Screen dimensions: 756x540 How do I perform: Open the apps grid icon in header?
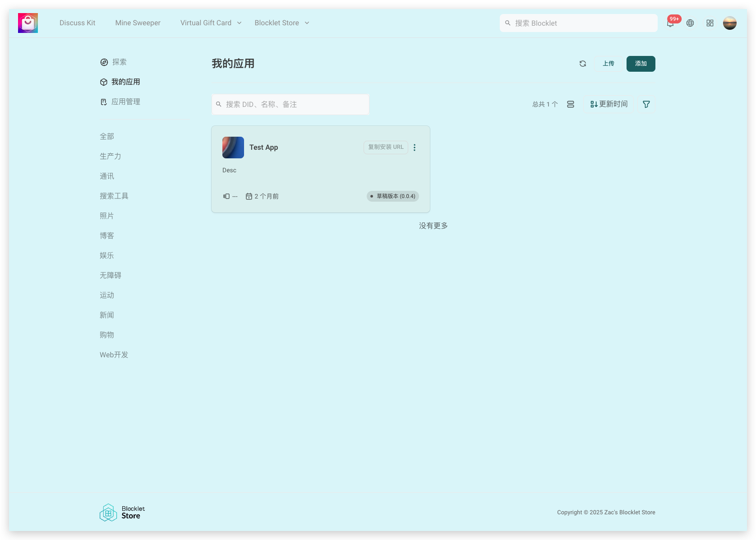point(710,23)
